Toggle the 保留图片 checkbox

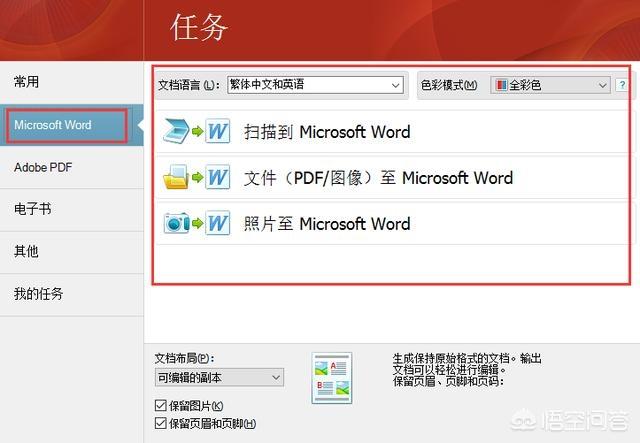point(161,405)
